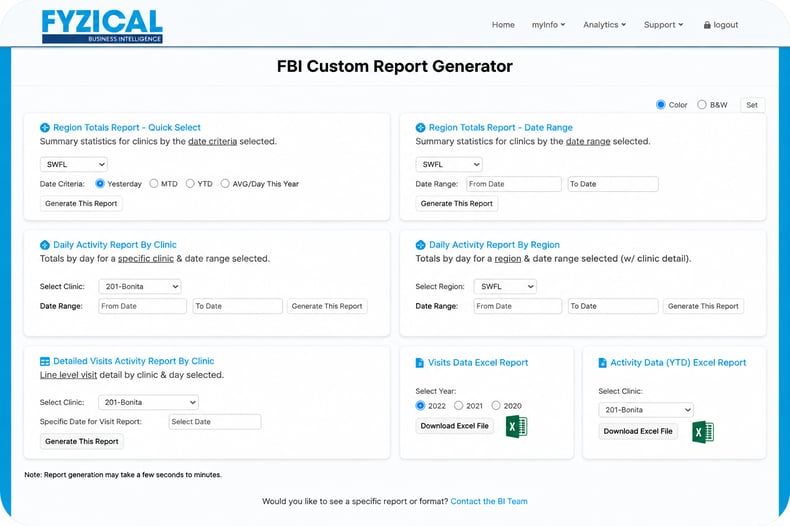Click To Date field in Region Totals Date Range
The height and width of the screenshot is (526, 790).
coord(613,184)
